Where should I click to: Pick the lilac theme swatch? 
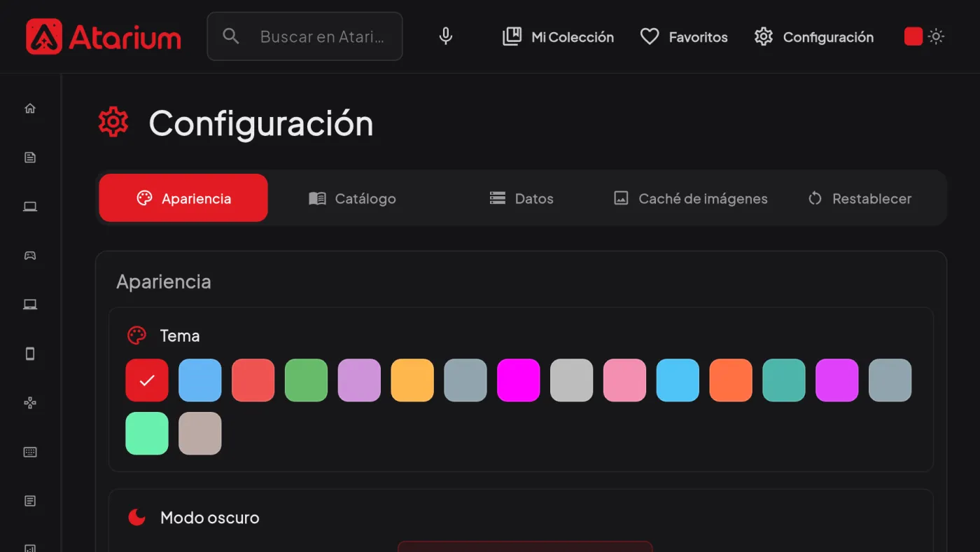359,380
